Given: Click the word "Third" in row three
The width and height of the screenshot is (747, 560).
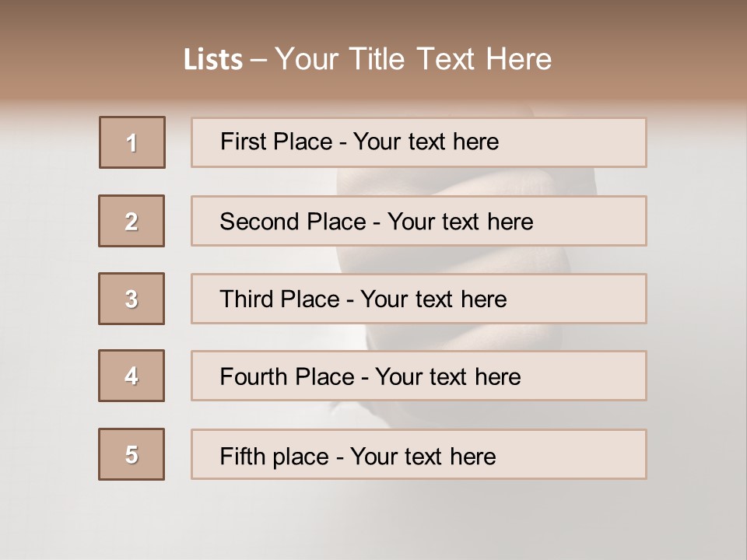Looking at the screenshot, I should pos(247,299).
